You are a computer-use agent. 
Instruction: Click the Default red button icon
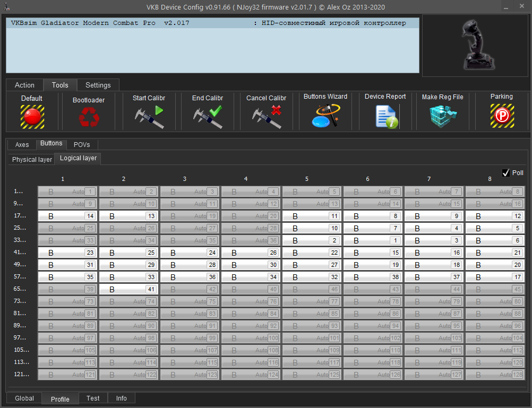click(x=32, y=117)
